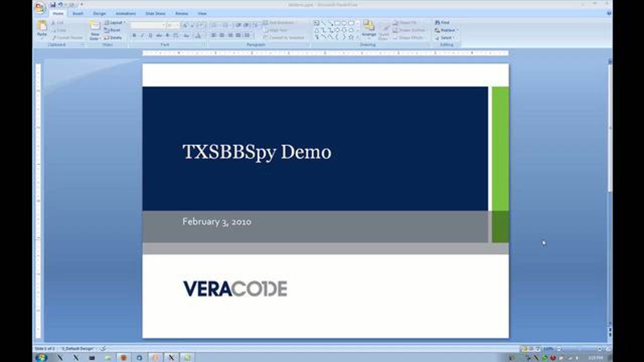Toggle Underline formatting
This screenshot has height=362, width=644.
click(150, 35)
